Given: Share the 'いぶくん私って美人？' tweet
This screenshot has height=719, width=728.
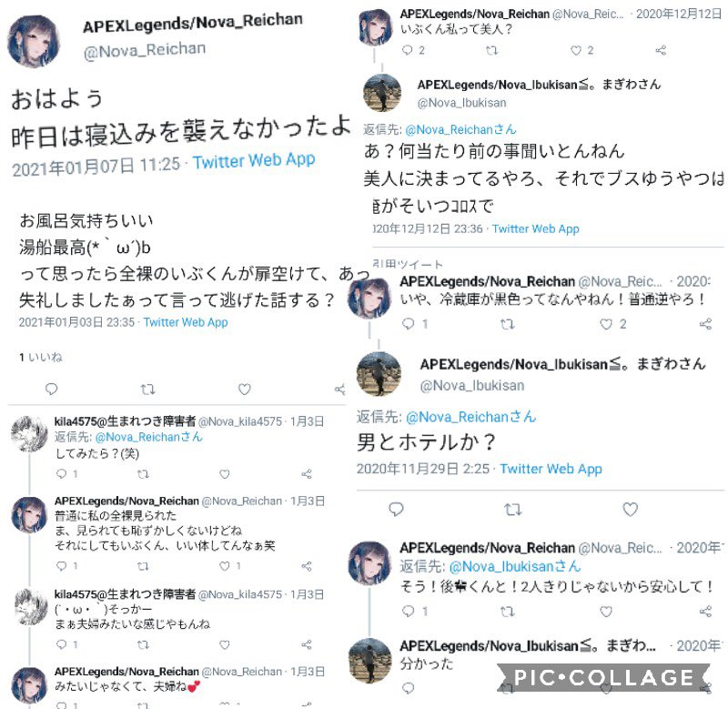Looking at the screenshot, I should coord(661,50).
